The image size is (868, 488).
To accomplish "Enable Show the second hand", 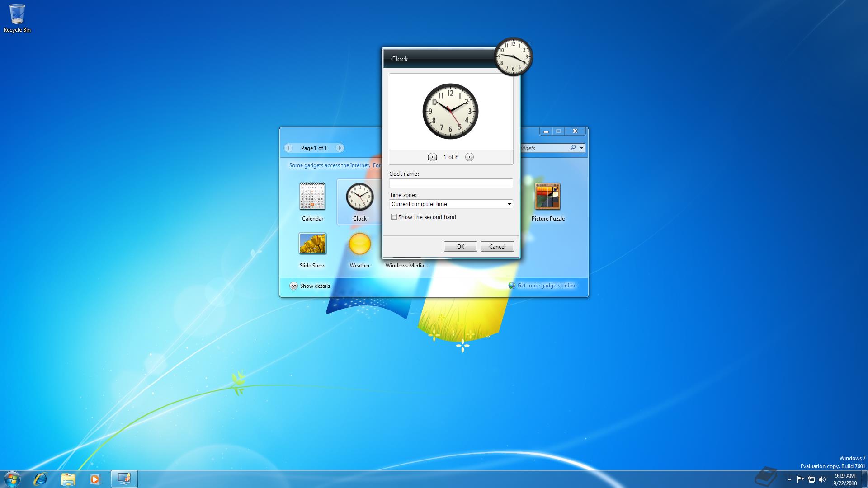I will point(394,217).
